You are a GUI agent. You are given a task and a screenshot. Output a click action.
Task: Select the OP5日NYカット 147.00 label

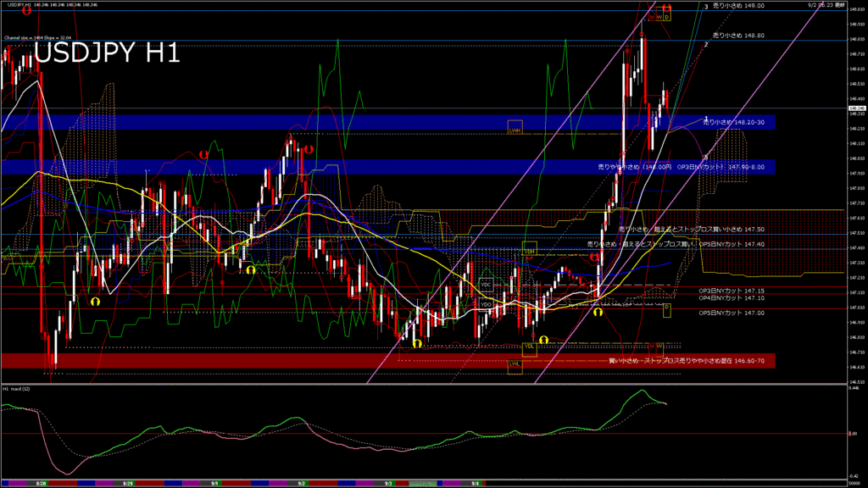click(x=731, y=313)
